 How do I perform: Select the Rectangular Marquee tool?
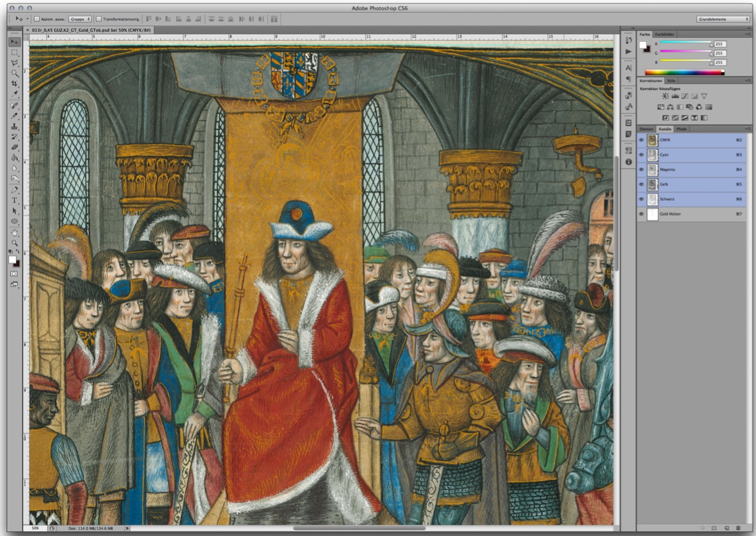[x=15, y=52]
